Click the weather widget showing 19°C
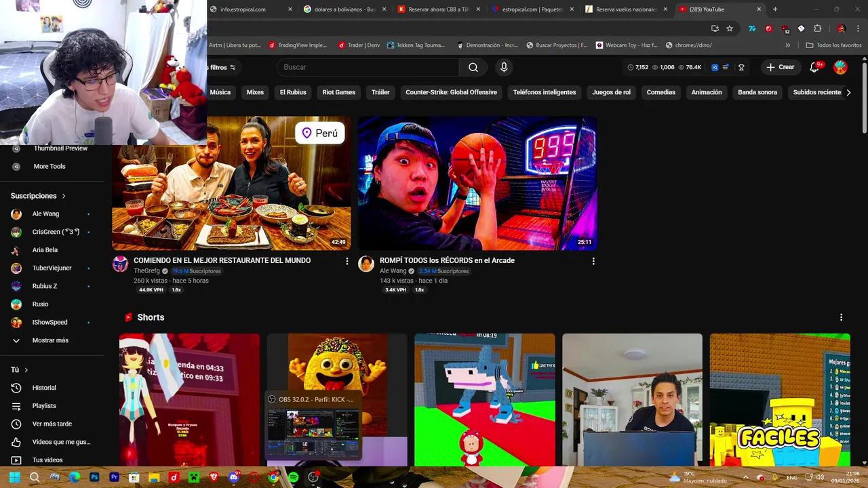Viewport: 868px width, 488px height. [696, 477]
